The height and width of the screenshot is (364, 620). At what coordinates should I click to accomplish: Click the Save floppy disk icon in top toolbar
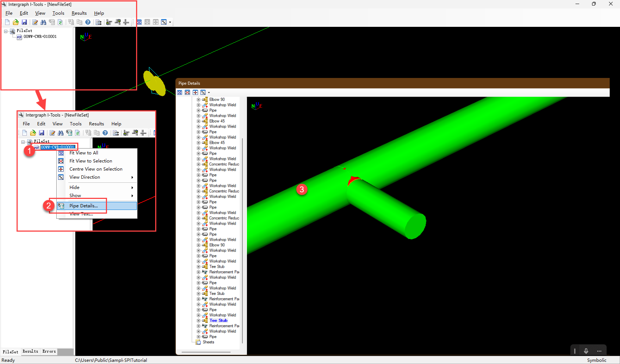click(24, 22)
